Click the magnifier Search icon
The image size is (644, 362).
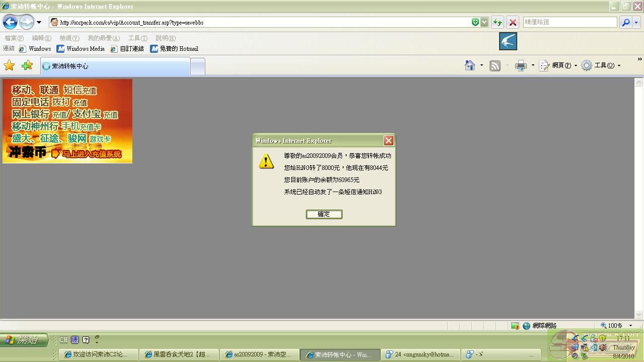pyautogui.click(x=625, y=22)
